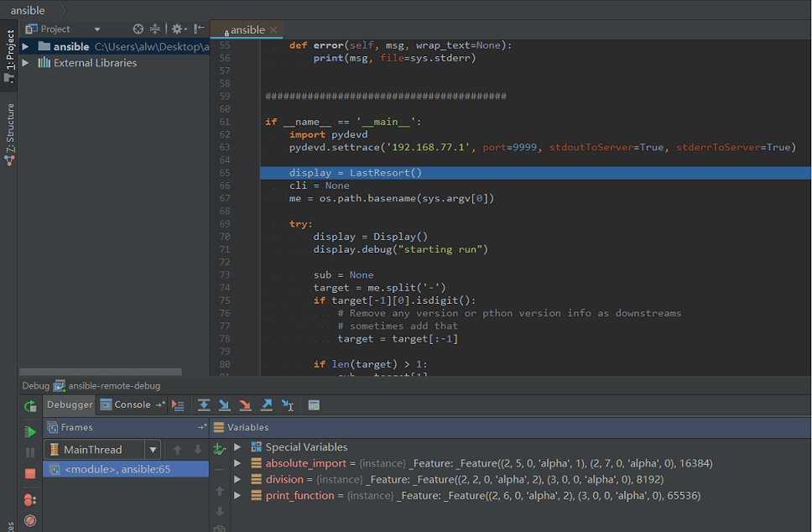This screenshot has width=812, height=532.
Task: Click the Step Into icon
Action: [x=225, y=405]
